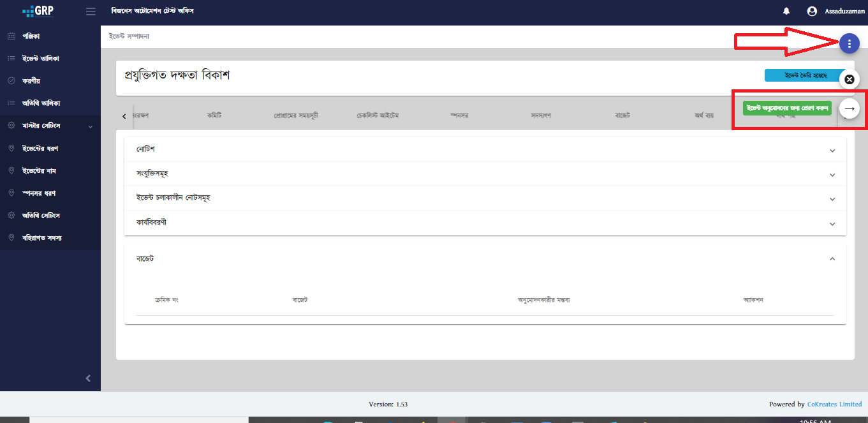Expand মাস্টার সেটিংস in the sidebar

coord(50,126)
